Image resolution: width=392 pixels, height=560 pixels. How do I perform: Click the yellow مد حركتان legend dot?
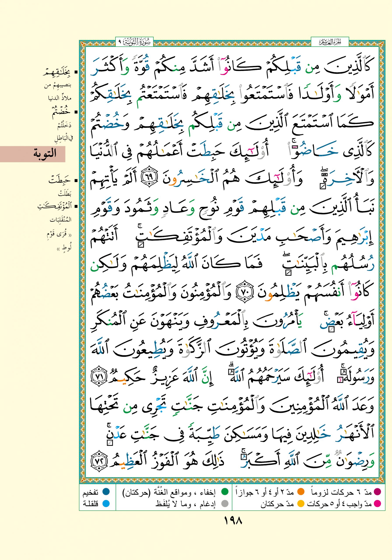click(x=301, y=503)
